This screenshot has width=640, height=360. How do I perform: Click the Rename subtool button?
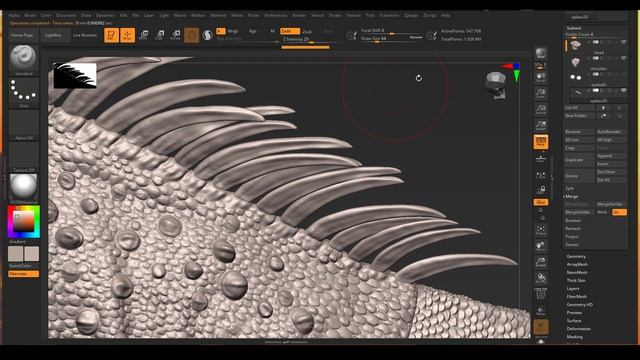(x=579, y=132)
